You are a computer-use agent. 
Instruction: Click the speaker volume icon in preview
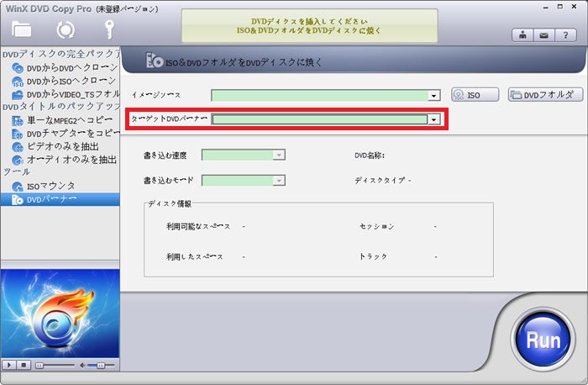(x=82, y=365)
